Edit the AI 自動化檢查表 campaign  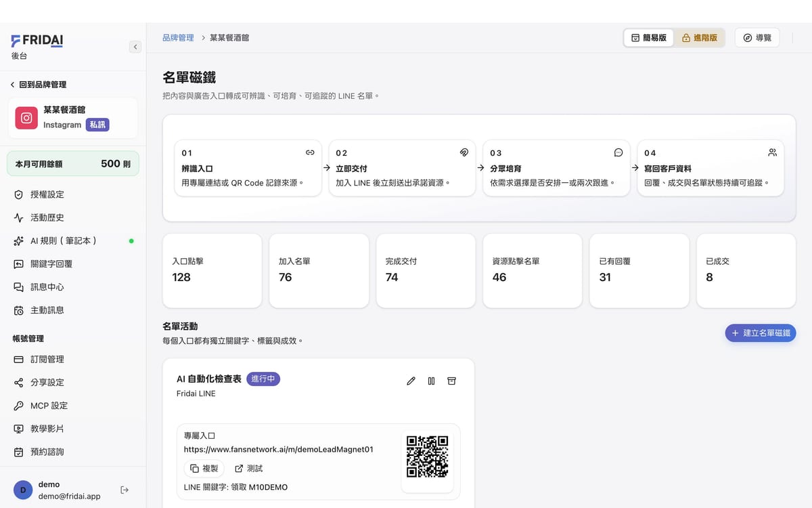coord(411,381)
